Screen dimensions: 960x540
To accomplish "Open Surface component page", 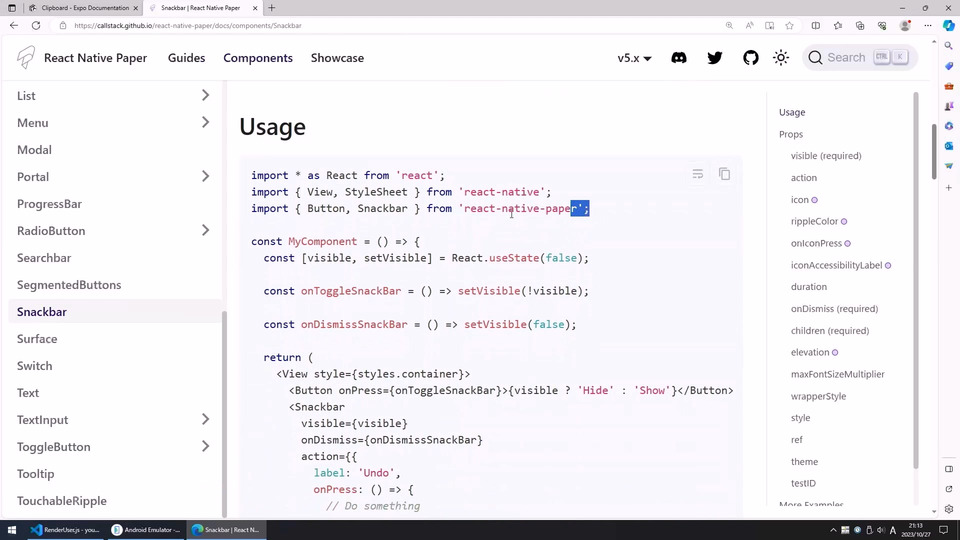I will 37,339.
